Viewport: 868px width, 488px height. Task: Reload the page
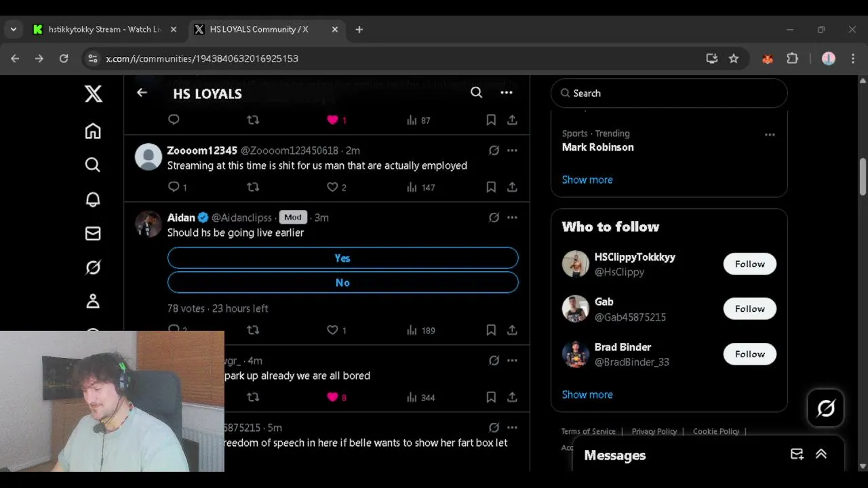pos(63,58)
